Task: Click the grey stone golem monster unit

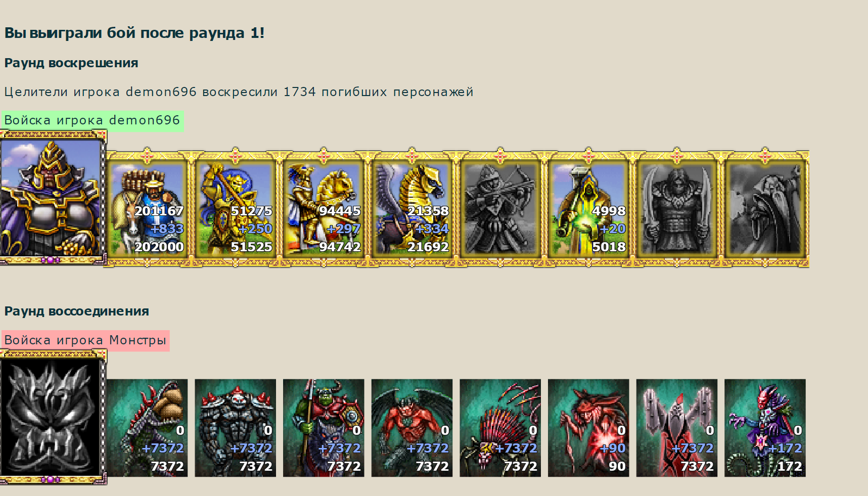Action: click(236, 428)
